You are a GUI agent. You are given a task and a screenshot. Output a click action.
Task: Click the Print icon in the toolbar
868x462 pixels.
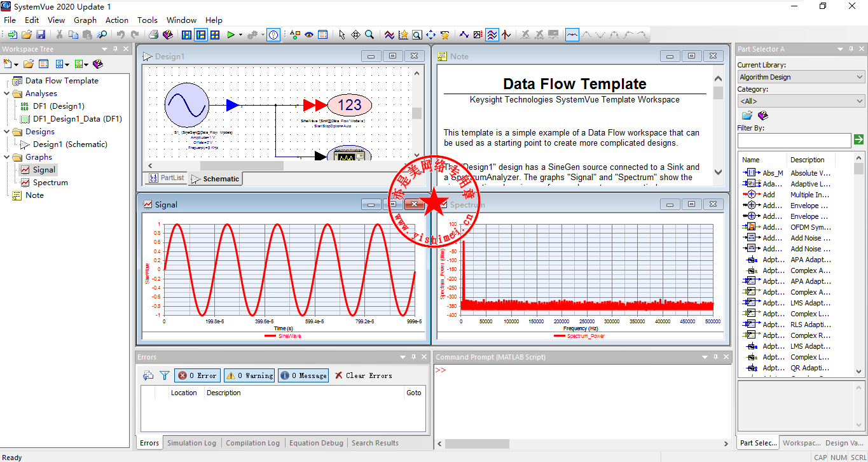point(153,35)
